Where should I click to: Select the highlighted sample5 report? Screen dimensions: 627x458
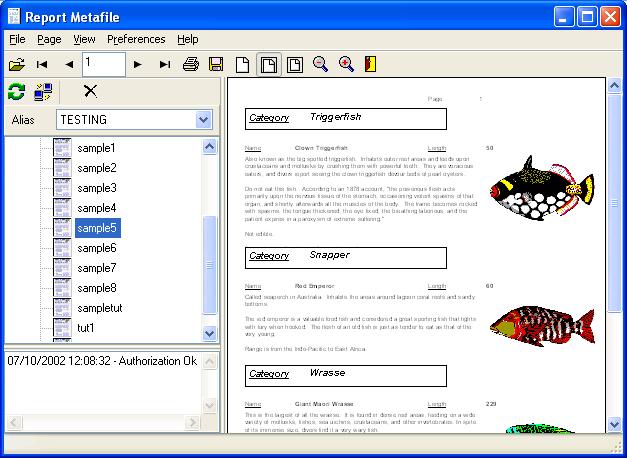[98, 228]
